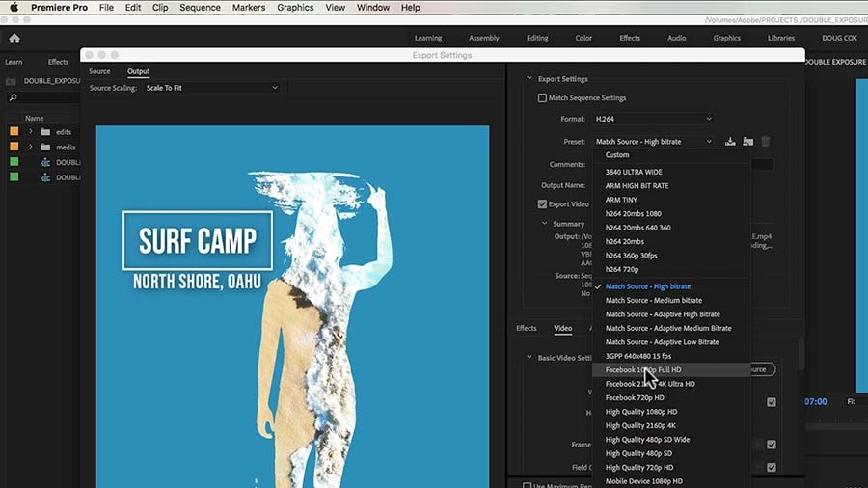Click the second DOUBL sequence icon
Image resolution: width=868 pixels, height=488 pixels.
click(45, 177)
